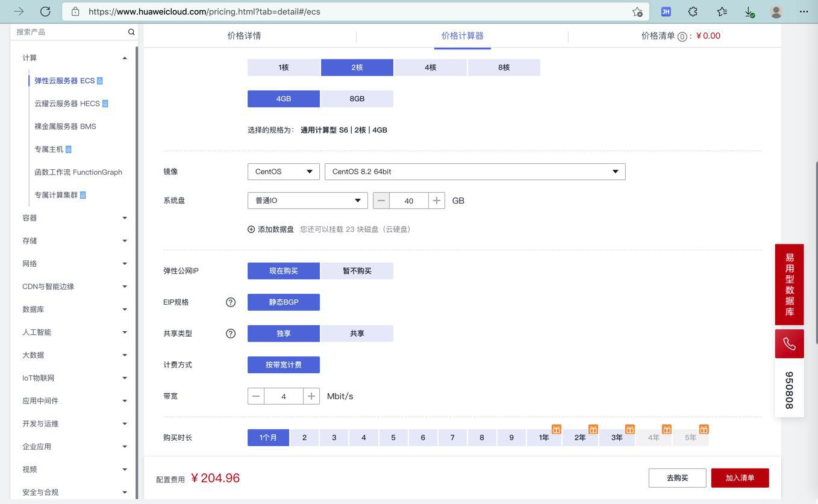Screen dimensions: 818x504
Task: Click the bandwidth value input field
Action: (x=284, y=396)
